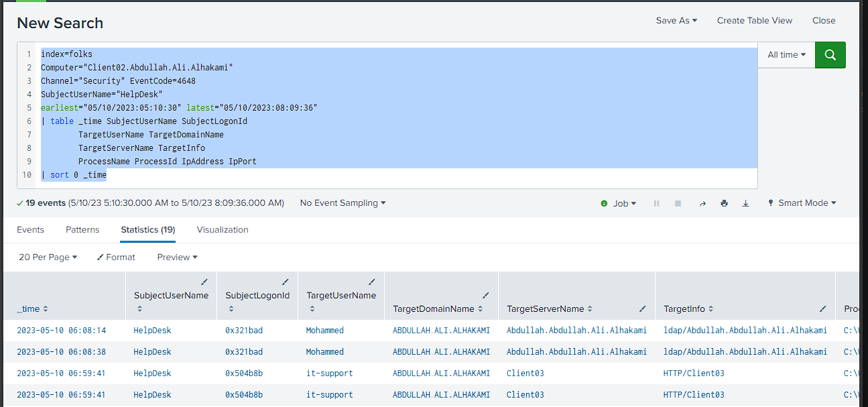
Task: Switch to the Patterns tab
Action: (82, 230)
